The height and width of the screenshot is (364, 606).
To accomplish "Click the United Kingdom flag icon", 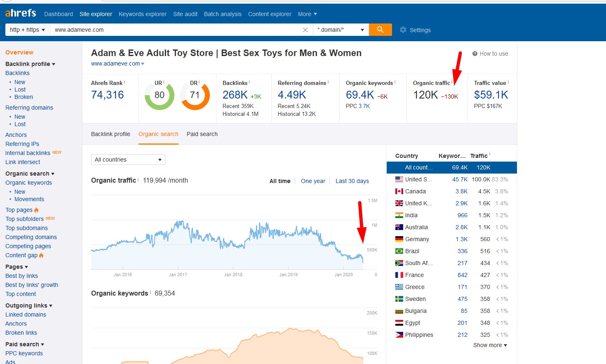I will click(x=399, y=203).
